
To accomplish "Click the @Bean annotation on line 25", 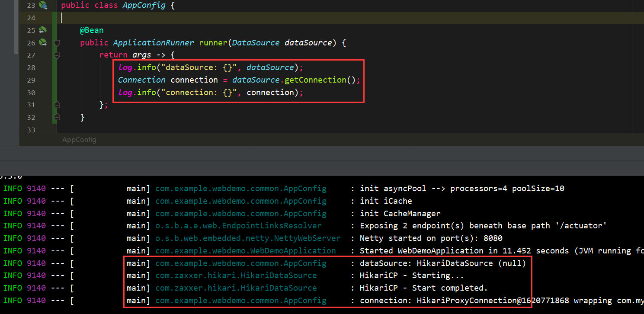I will [92, 30].
